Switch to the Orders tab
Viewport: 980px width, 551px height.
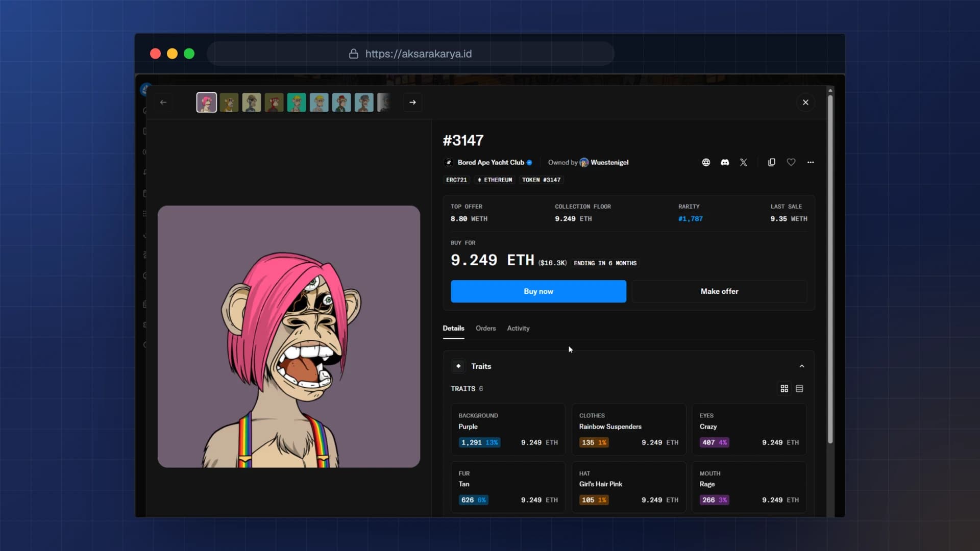coord(485,328)
